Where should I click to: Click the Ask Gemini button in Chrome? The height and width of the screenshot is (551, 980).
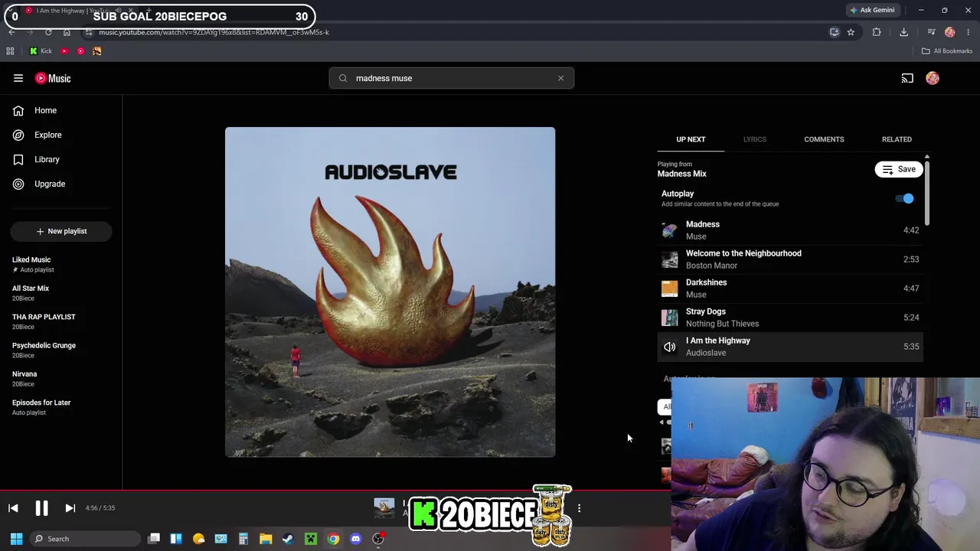click(x=872, y=10)
